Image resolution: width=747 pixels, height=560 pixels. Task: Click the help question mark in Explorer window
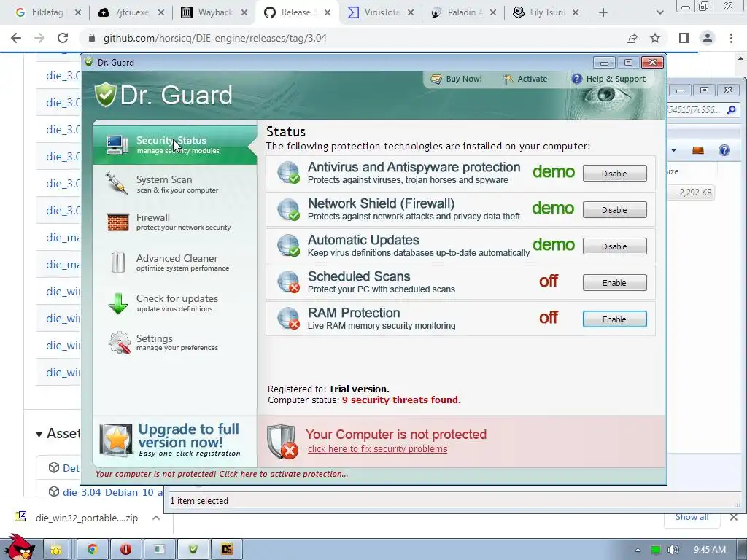724,150
